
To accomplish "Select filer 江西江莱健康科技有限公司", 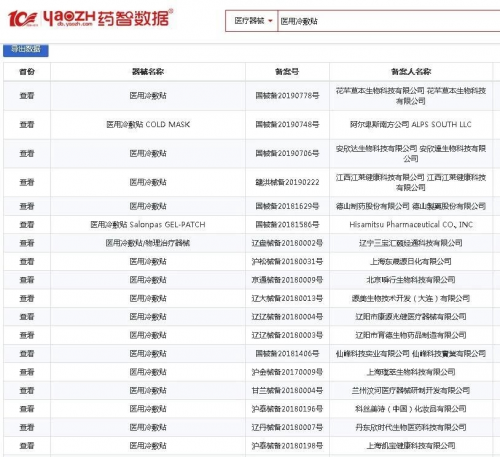I will pyautogui.click(x=411, y=182).
